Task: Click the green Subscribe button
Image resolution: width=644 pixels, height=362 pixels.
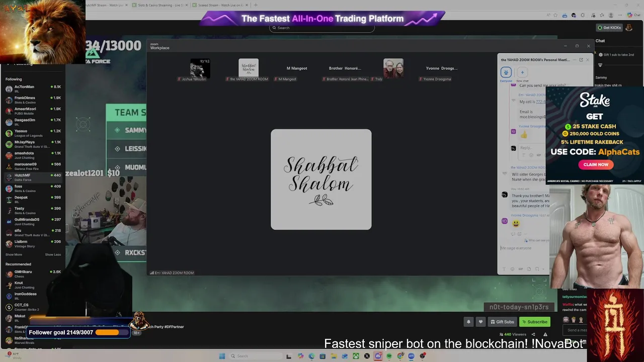Action: (x=534, y=322)
